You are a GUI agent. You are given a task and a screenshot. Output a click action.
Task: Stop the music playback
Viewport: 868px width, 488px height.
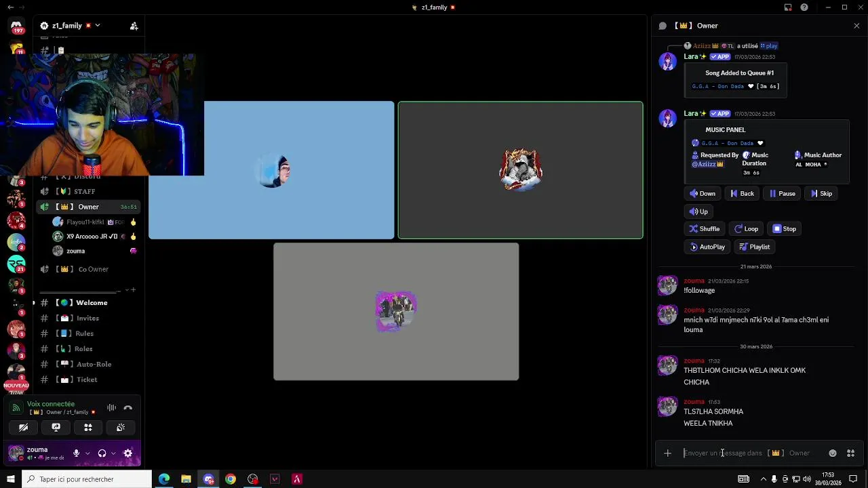[x=785, y=229]
